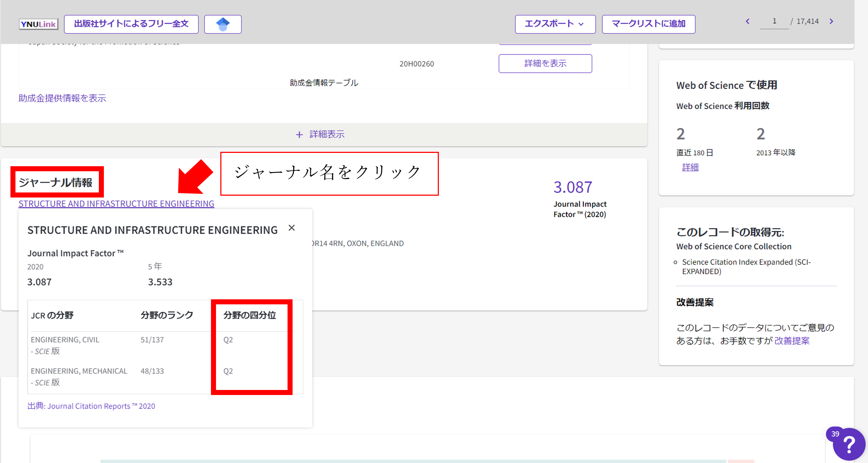Open 出典: Journal Citation Reports 2020 link
868x463 pixels.
[91, 406]
